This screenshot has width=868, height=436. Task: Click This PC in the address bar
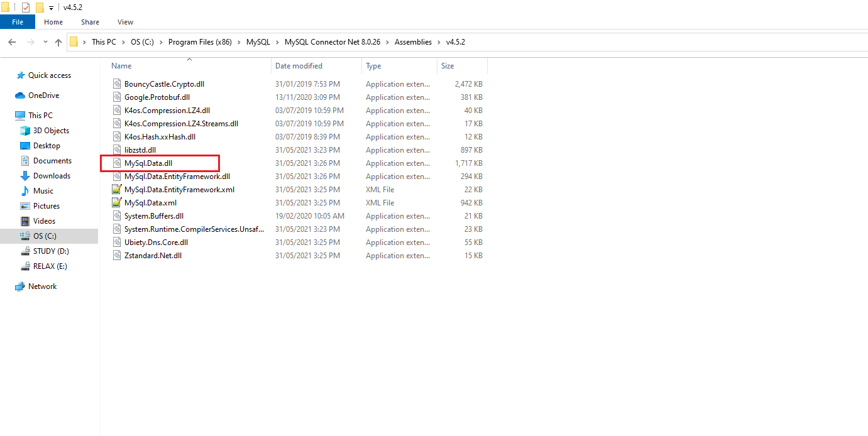pyautogui.click(x=104, y=42)
